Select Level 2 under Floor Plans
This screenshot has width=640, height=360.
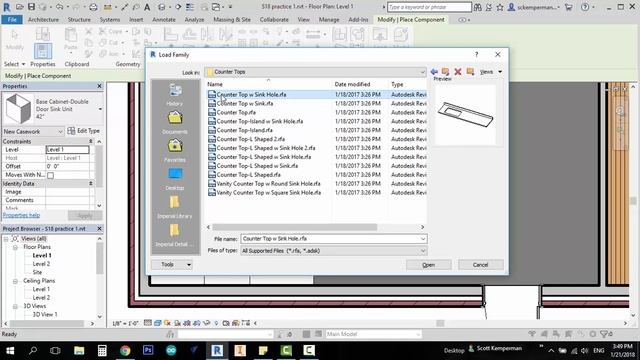[41, 264]
